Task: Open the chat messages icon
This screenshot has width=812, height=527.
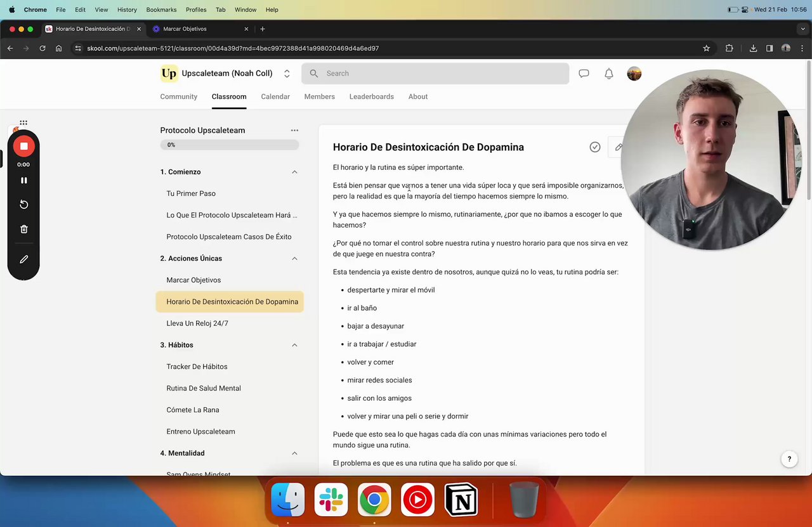Action: click(x=584, y=74)
